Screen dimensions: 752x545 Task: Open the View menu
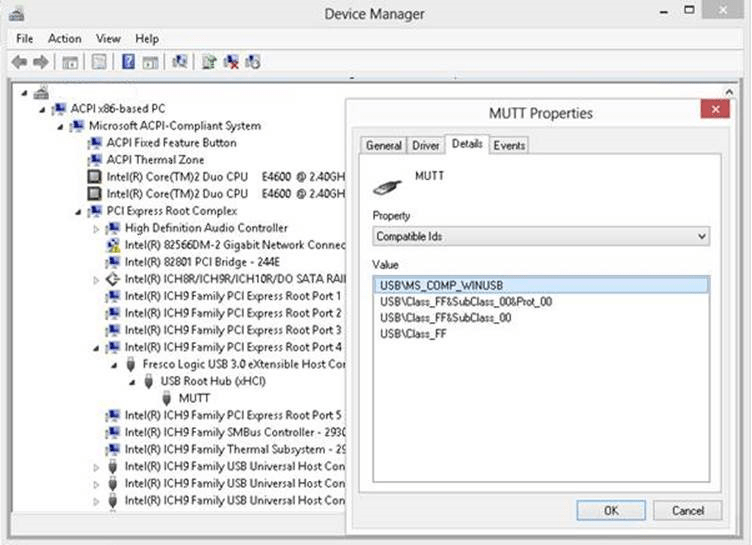coord(108,38)
